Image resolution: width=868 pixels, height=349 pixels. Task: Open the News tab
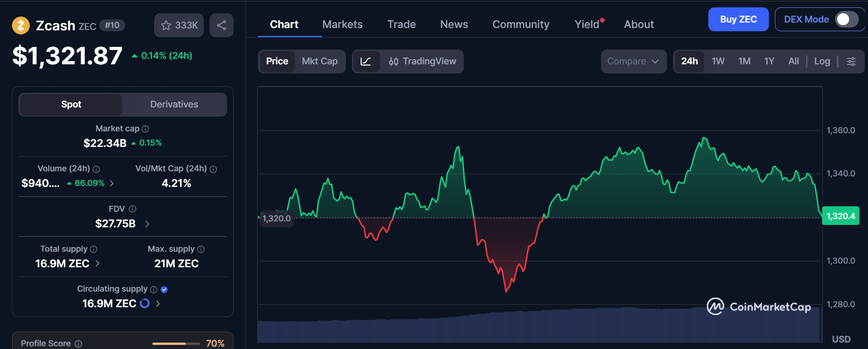[454, 24]
